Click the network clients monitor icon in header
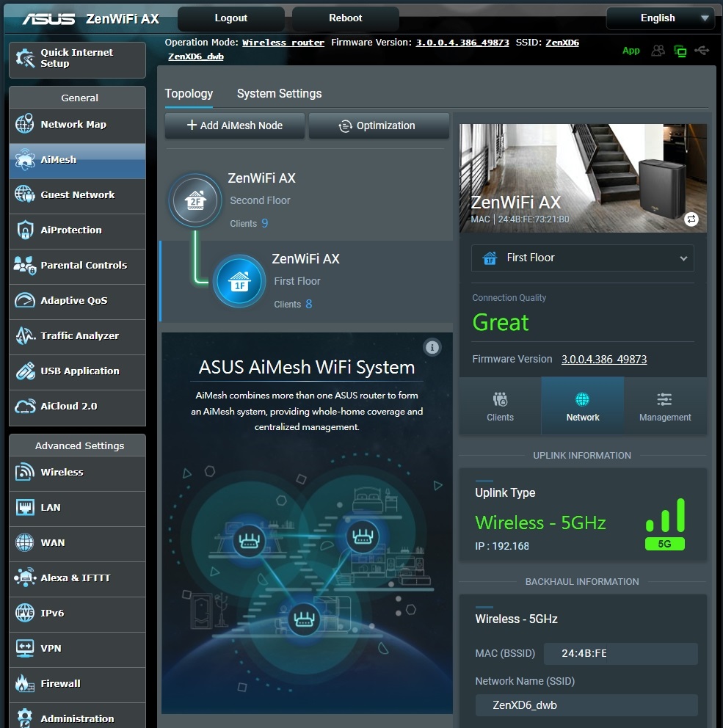 (x=680, y=51)
